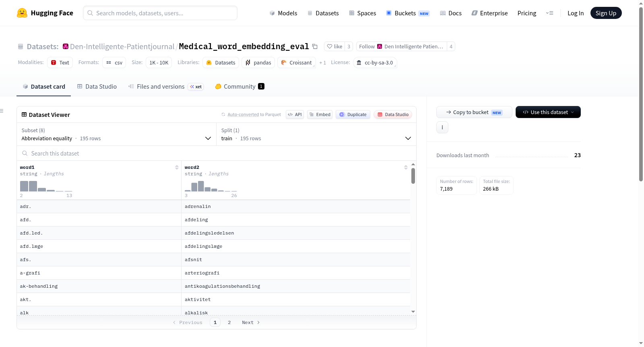Screen dimensions: 644x347
Task: Click the word2 lengths histogram
Action: 211,186
